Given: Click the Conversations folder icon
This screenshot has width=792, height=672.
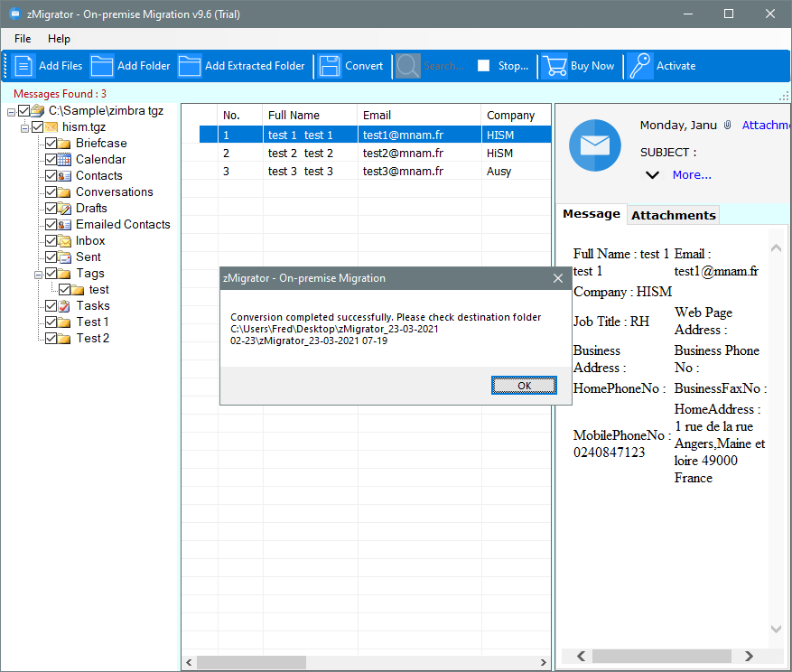Looking at the screenshot, I should coord(64,192).
